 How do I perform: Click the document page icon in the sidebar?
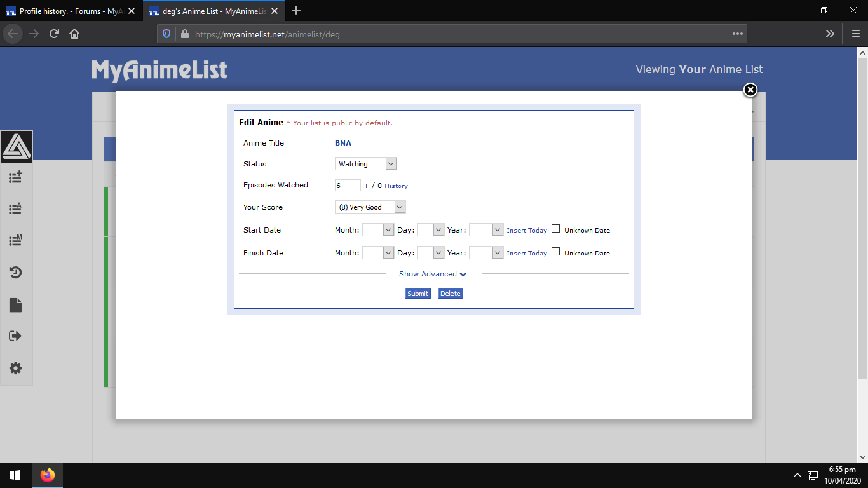[16, 305]
